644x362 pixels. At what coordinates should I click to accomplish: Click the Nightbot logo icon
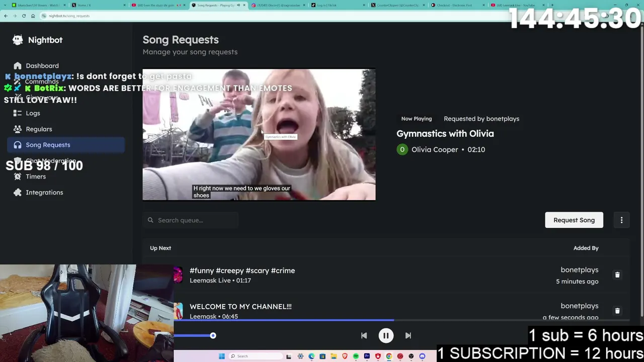(18, 40)
